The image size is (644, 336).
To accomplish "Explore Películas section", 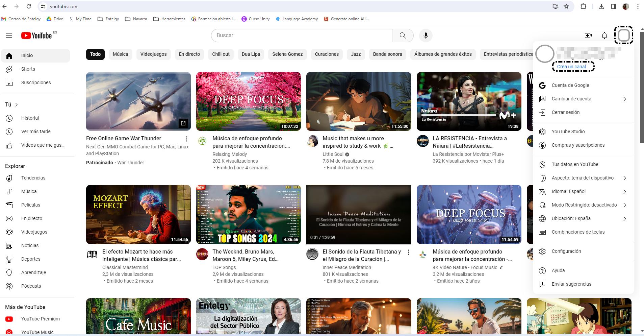I will click(x=35, y=205).
